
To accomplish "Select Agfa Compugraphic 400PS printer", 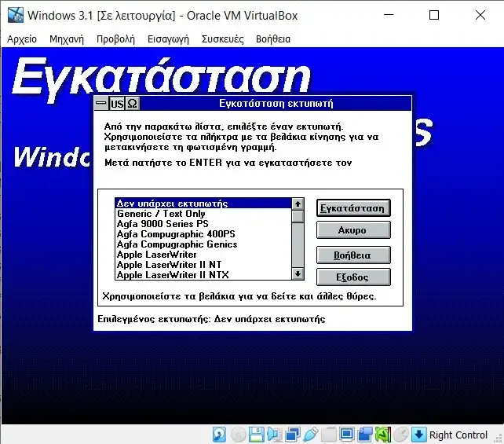I will click(x=203, y=234).
